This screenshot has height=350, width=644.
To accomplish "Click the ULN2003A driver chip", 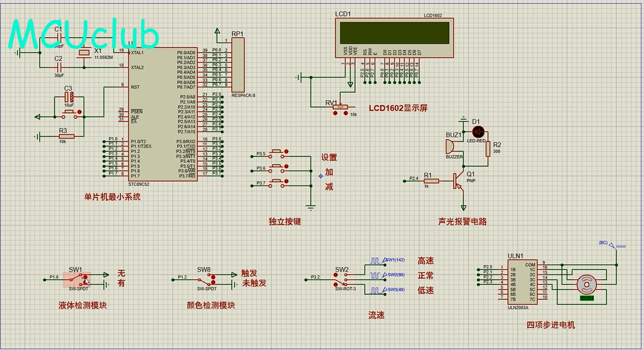I will [523, 282].
